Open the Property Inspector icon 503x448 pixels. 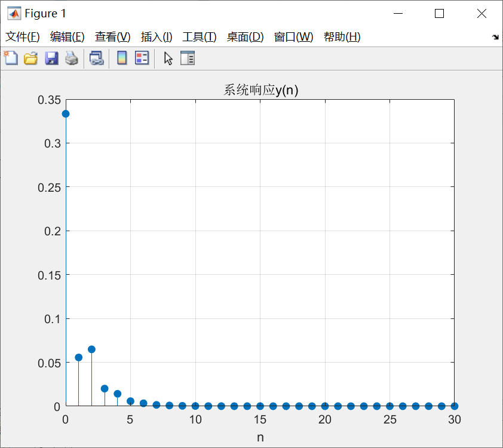tap(188, 59)
